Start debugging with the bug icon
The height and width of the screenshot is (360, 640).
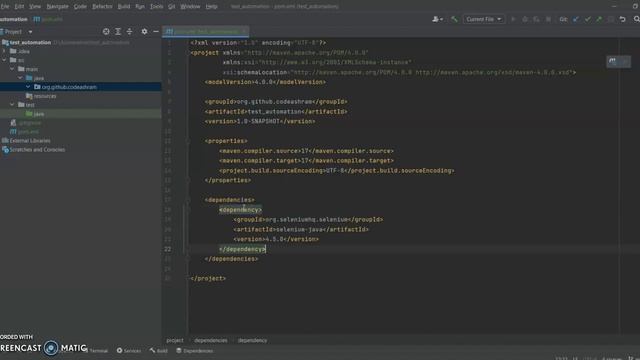tap(525, 19)
